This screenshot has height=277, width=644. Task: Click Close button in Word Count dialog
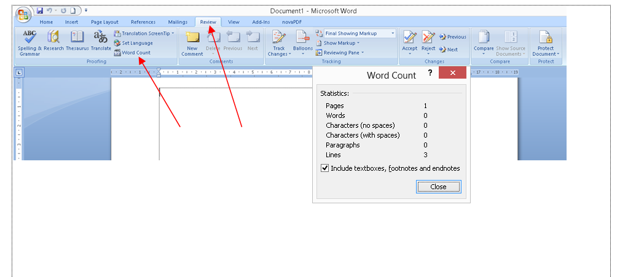438,187
